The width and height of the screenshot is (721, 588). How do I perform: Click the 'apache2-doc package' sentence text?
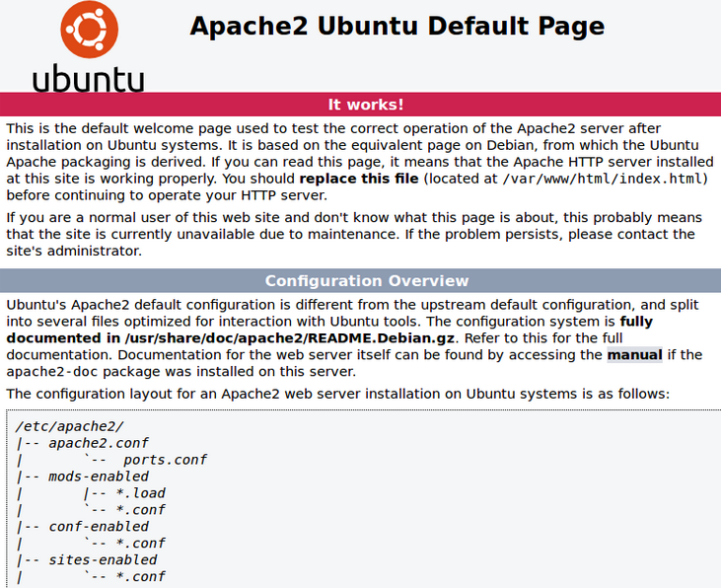point(181,372)
